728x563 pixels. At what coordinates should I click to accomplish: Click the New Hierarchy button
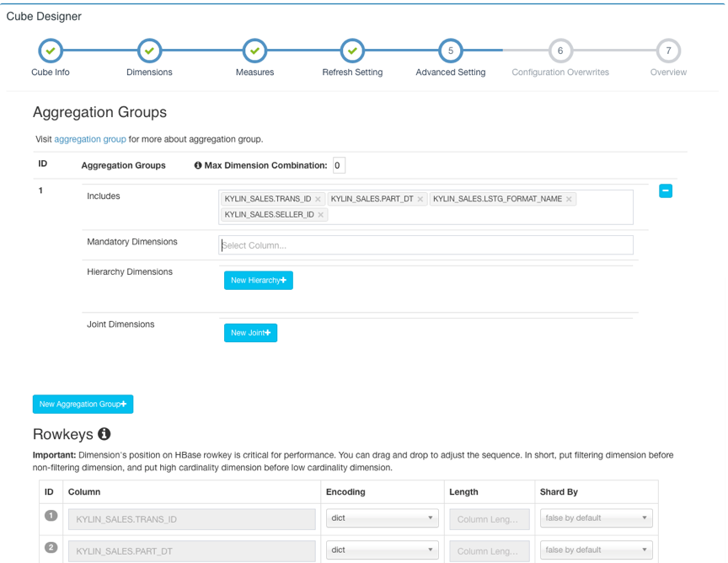(x=259, y=281)
